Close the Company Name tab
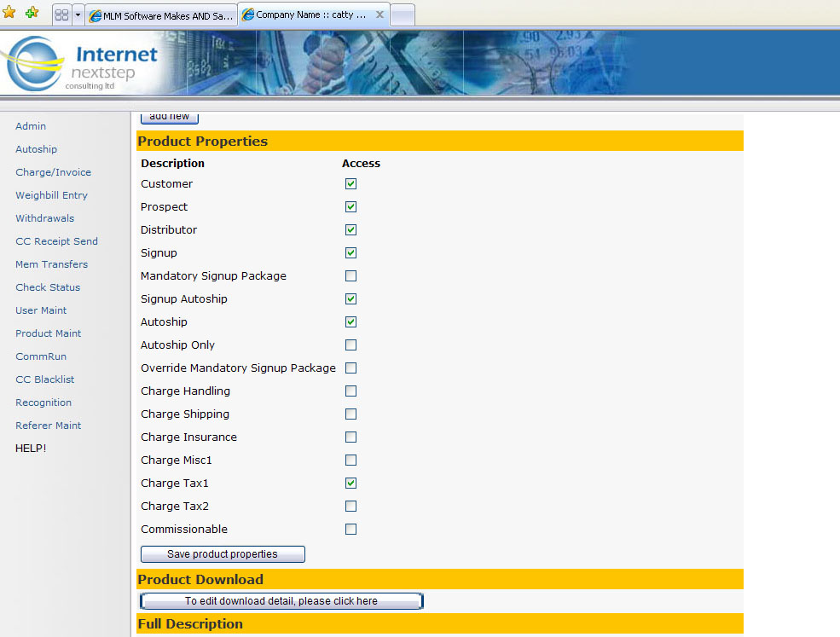Image resolution: width=840 pixels, height=637 pixels. point(379,14)
